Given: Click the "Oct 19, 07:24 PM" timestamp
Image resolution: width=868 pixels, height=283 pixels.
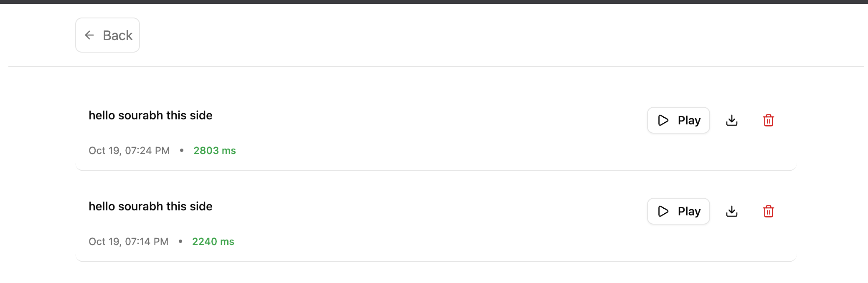Looking at the screenshot, I should pyautogui.click(x=129, y=151).
